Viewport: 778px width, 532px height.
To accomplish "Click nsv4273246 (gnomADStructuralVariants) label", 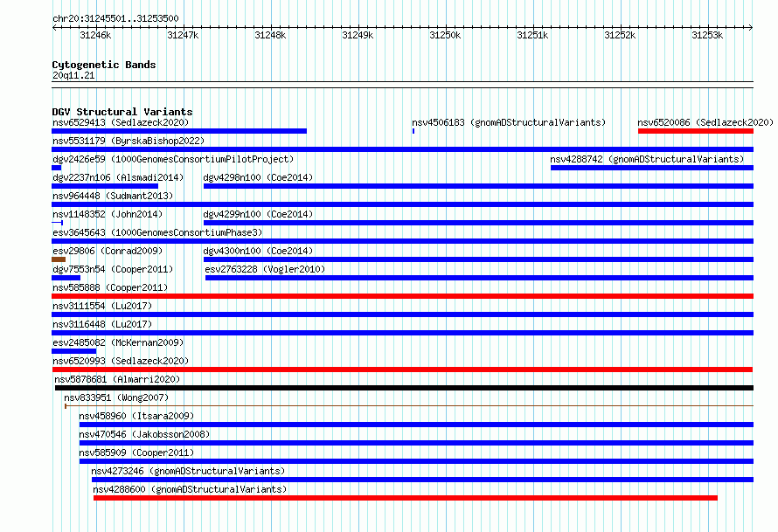I will point(188,471).
